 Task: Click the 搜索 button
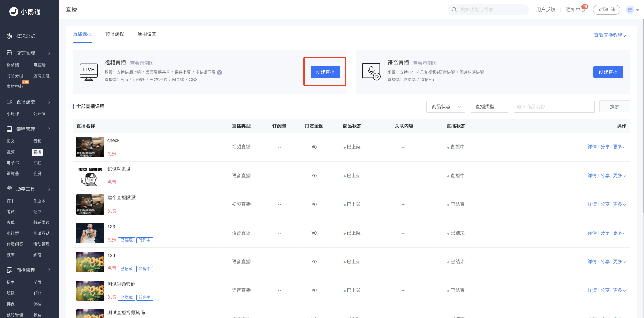click(614, 107)
